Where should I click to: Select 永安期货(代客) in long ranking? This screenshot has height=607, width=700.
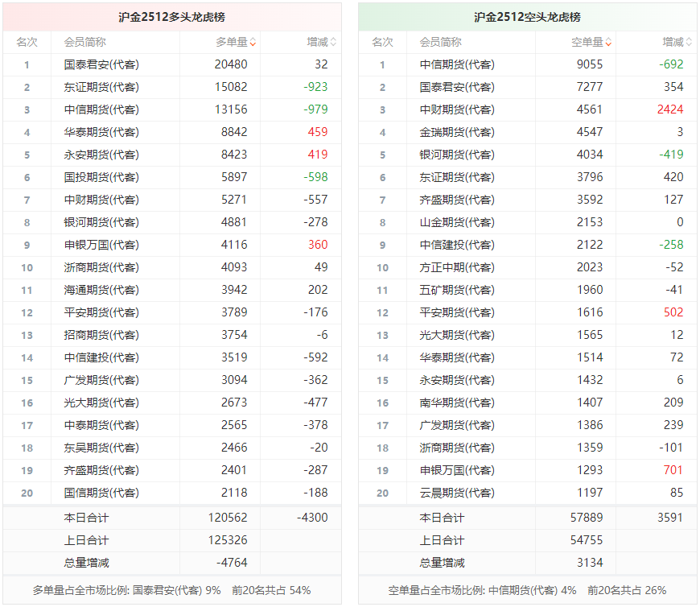[101, 155]
